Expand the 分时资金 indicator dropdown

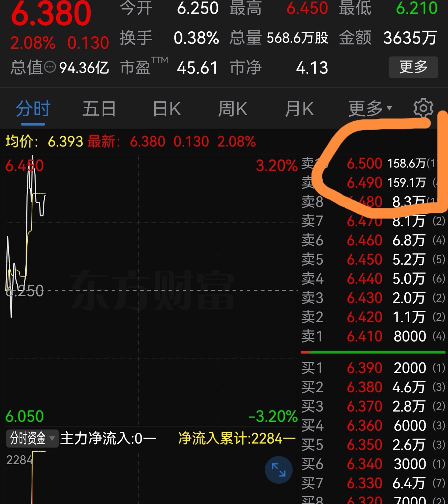[x=31, y=438]
